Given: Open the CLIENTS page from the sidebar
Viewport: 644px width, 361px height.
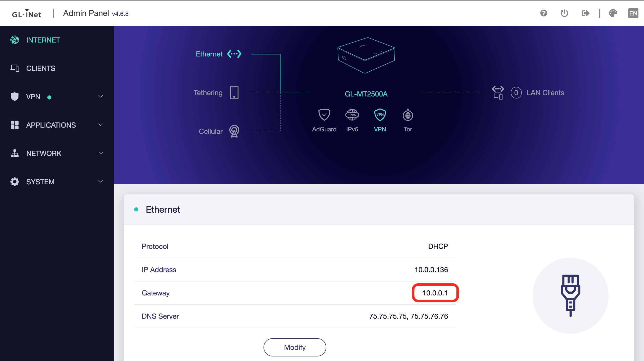Looking at the screenshot, I should [x=41, y=68].
